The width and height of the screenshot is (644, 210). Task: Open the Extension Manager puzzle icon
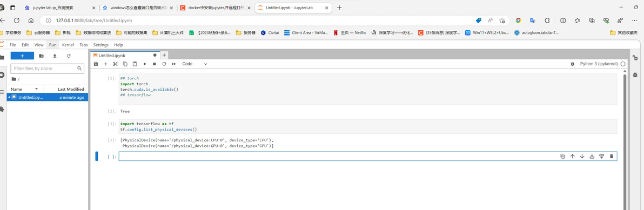click(x=2, y=109)
